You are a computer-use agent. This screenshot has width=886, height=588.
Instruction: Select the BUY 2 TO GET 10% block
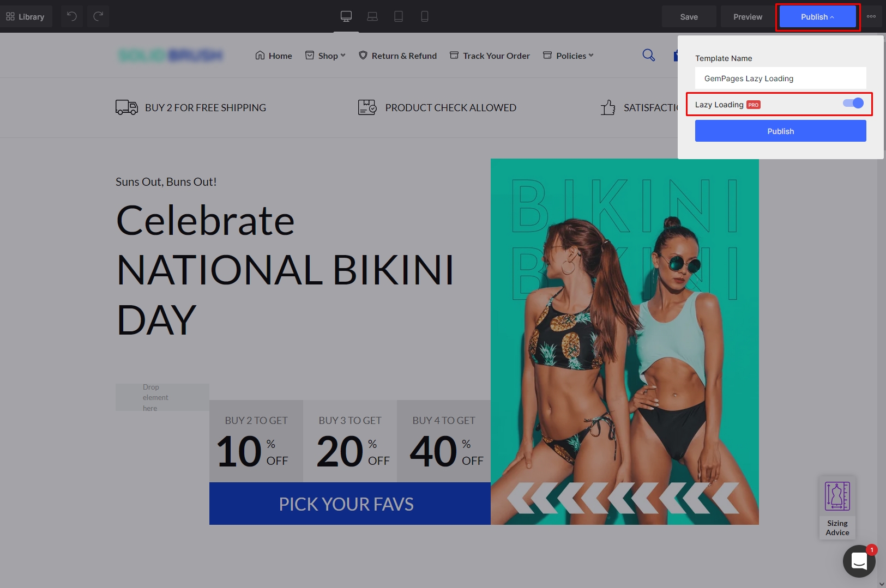coord(256,441)
